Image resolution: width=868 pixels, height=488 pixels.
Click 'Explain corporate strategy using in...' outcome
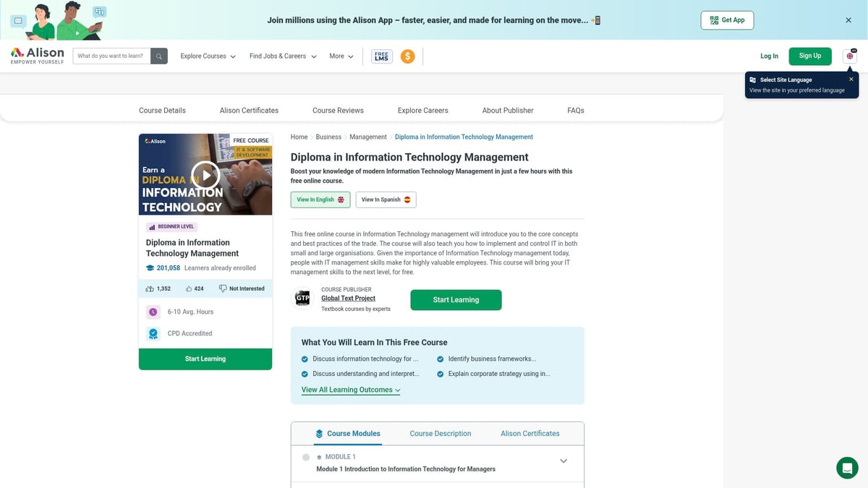pos(499,374)
